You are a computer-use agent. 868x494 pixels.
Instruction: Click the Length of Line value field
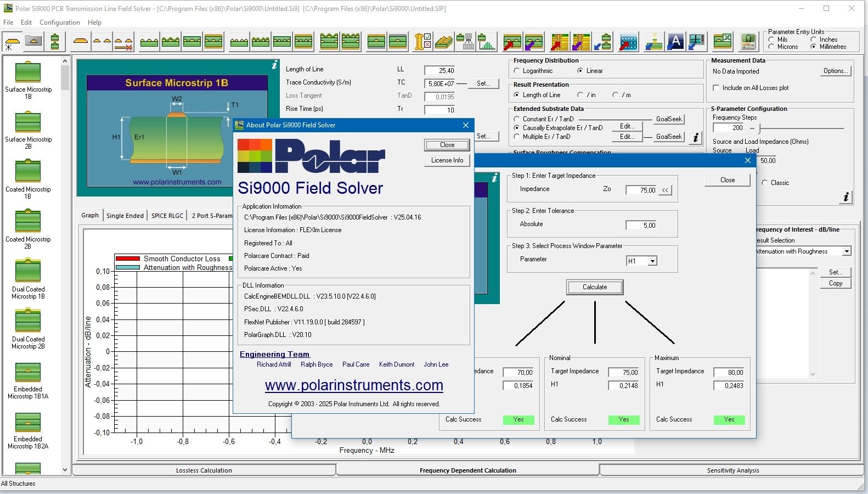(439, 71)
